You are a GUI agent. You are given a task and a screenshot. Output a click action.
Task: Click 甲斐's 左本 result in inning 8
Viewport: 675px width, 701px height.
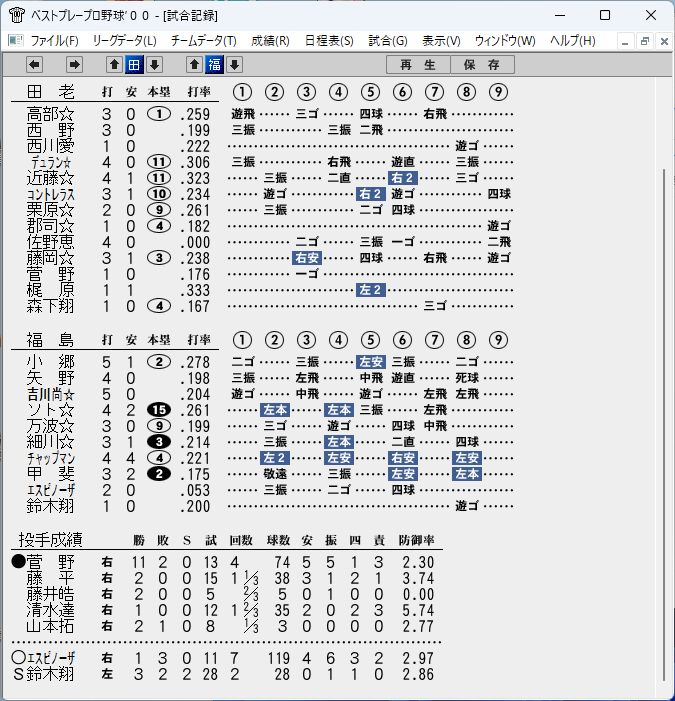pyautogui.click(x=467, y=474)
